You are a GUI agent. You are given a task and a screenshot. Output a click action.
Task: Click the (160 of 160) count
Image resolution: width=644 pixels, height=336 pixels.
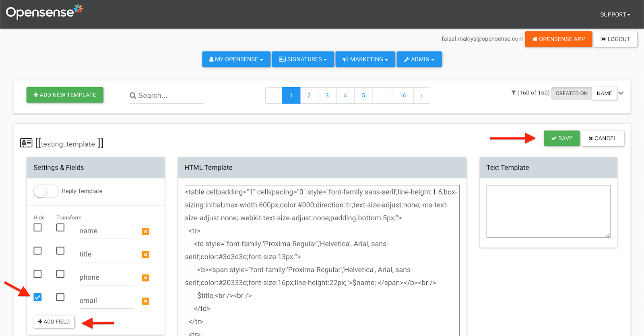point(533,93)
